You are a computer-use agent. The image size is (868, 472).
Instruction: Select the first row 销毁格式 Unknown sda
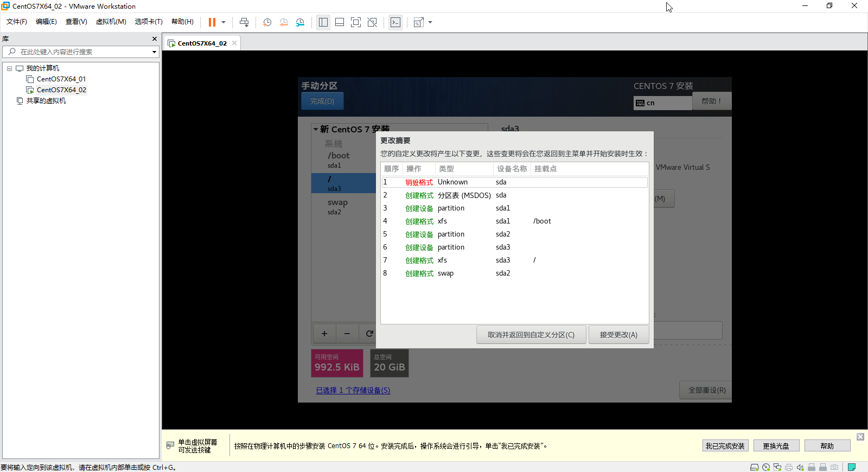pos(514,182)
